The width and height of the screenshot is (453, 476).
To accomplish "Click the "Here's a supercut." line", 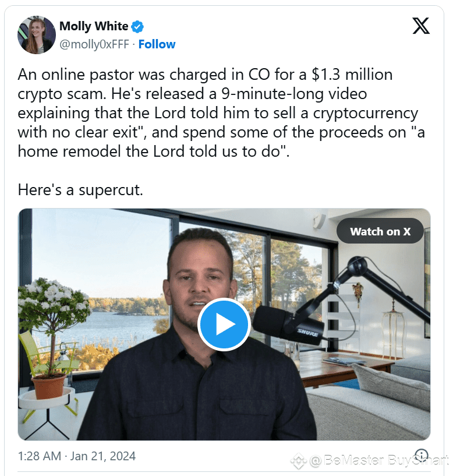I will (80, 190).
